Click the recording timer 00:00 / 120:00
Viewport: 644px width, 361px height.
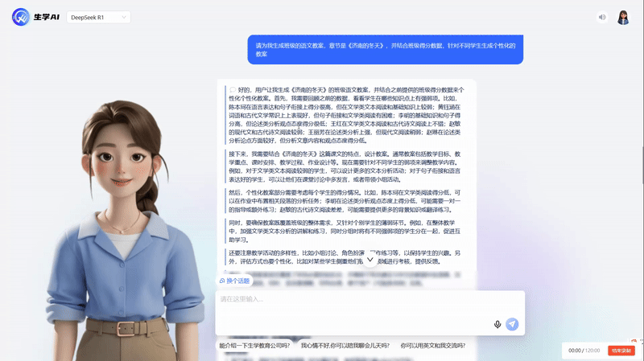click(x=585, y=351)
